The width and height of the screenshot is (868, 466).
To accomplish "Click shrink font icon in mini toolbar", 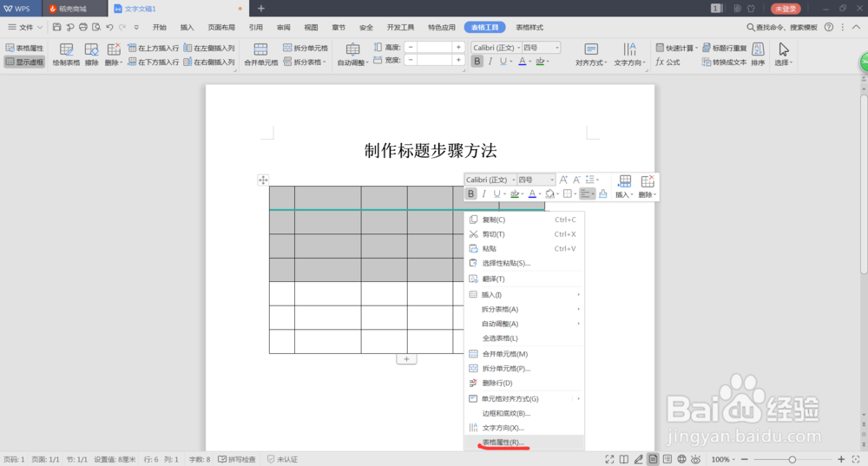I will (576, 180).
